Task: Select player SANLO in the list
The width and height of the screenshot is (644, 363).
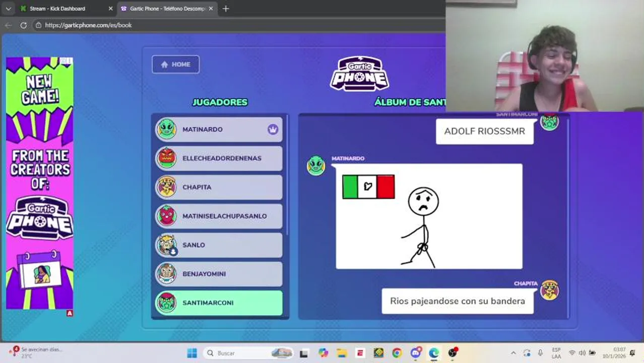Action: 219,245
